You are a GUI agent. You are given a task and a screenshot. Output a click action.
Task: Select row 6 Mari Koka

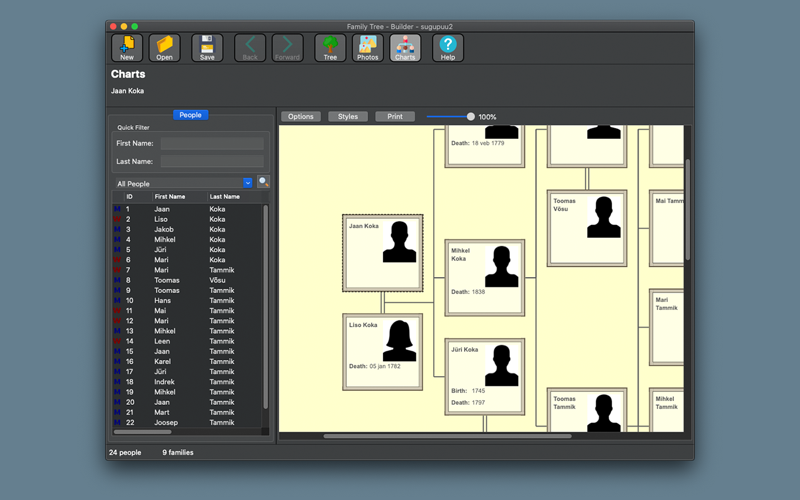[x=187, y=260]
